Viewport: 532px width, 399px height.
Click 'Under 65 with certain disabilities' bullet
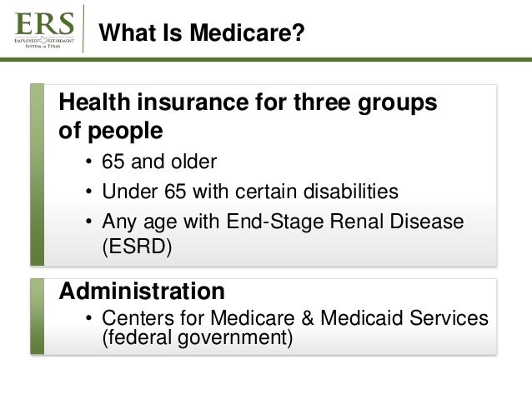pyautogui.click(x=250, y=192)
